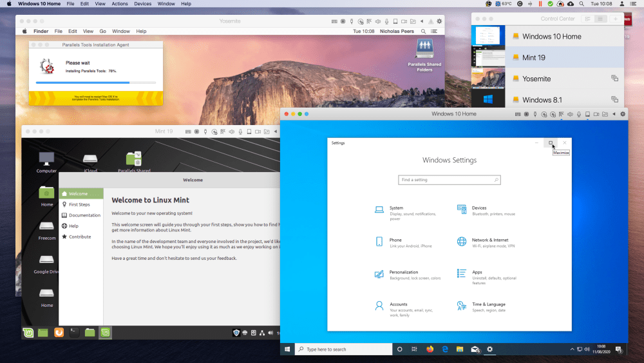Click windows icon beside Yosemite in Control Center
This screenshot has height=363, width=644.
pyautogui.click(x=614, y=78)
